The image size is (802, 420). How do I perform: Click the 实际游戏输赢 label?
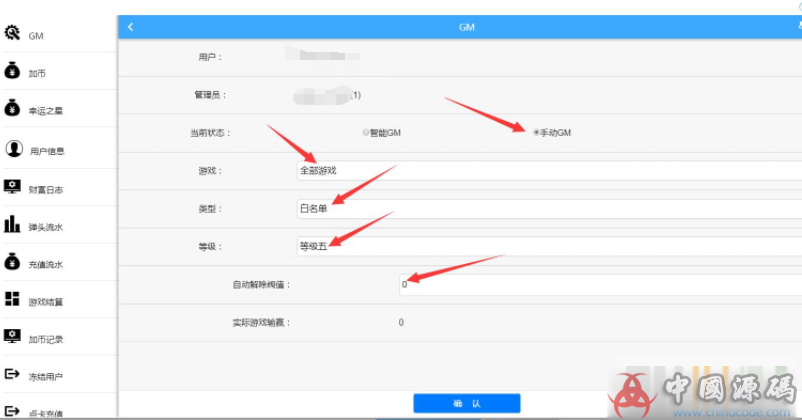[261, 323]
